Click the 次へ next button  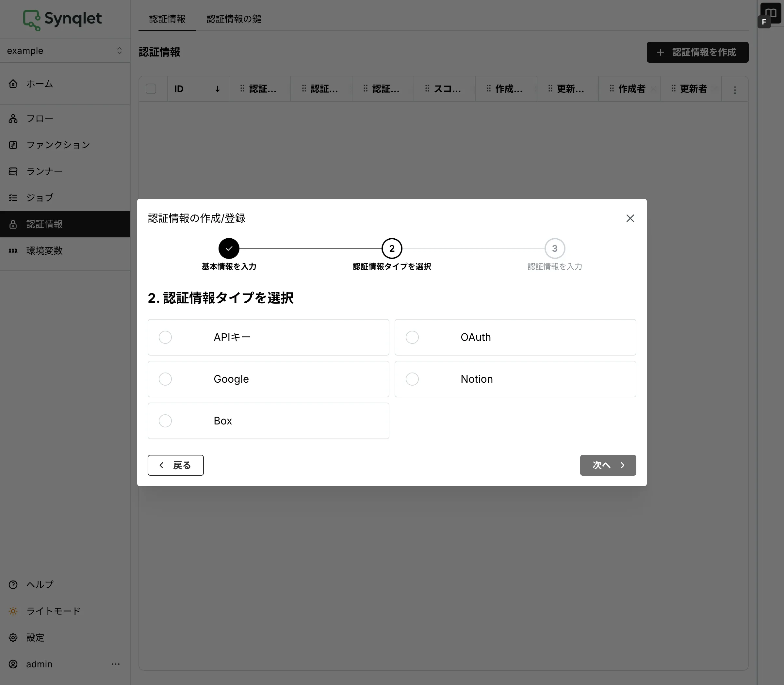[608, 465]
